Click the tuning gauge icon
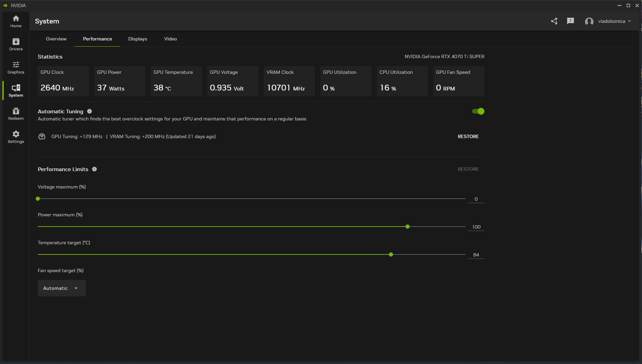Screen dimensions: 642x364 pos(42,136)
